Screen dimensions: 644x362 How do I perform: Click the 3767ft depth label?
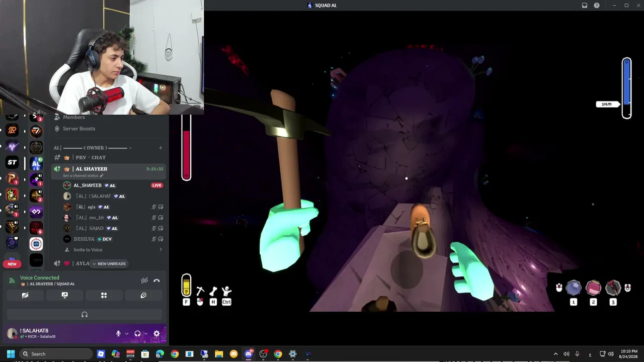click(x=607, y=105)
